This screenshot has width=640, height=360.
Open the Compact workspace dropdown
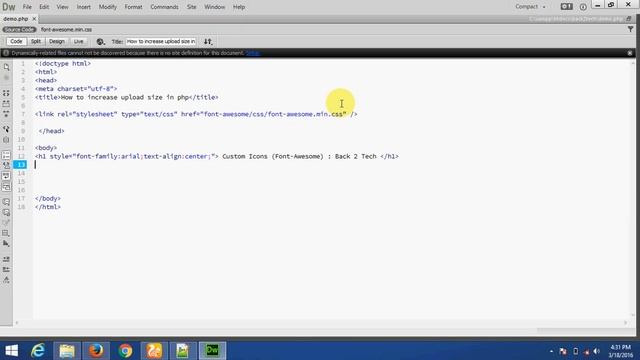[530, 7]
